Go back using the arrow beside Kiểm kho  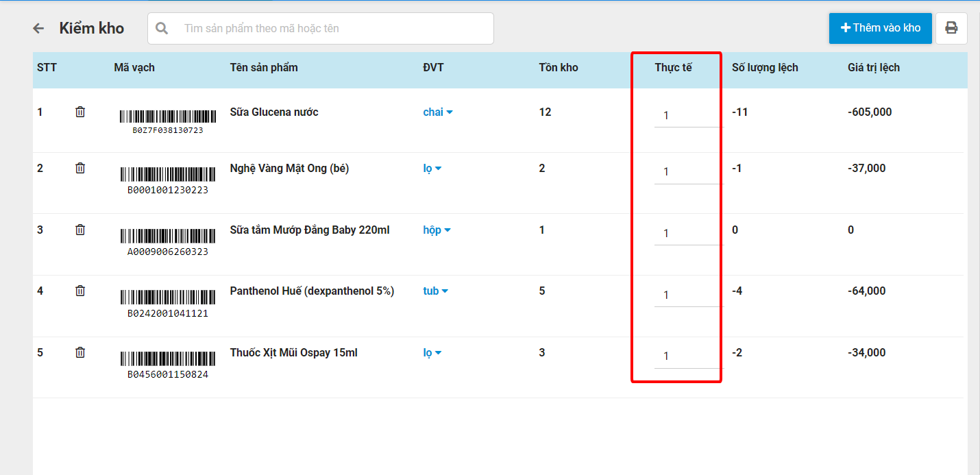38,28
